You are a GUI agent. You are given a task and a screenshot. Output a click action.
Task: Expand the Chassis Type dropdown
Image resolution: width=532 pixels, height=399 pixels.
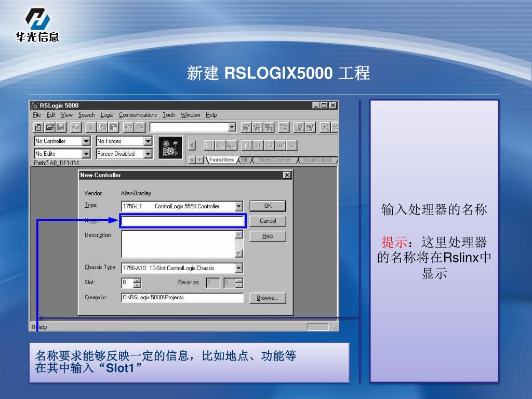coord(238,268)
